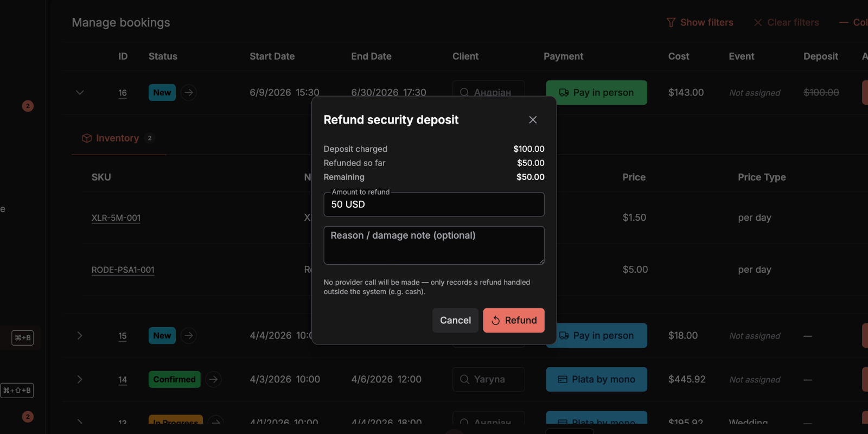The width and height of the screenshot is (868, 434).
Task: Collapse booking 16 row chevron
Action: click(80, 93)
